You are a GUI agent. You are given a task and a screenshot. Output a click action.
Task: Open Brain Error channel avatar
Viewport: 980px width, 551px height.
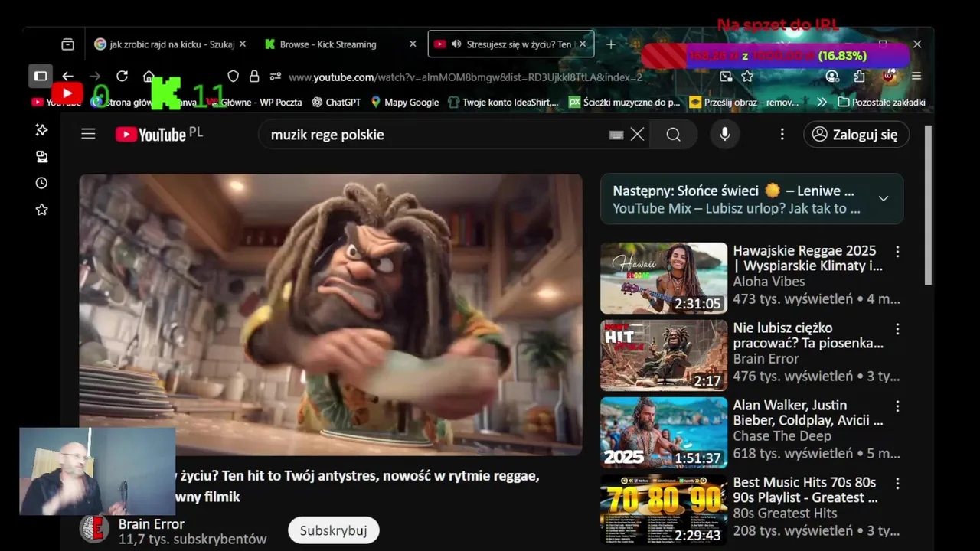click(94, 530)
